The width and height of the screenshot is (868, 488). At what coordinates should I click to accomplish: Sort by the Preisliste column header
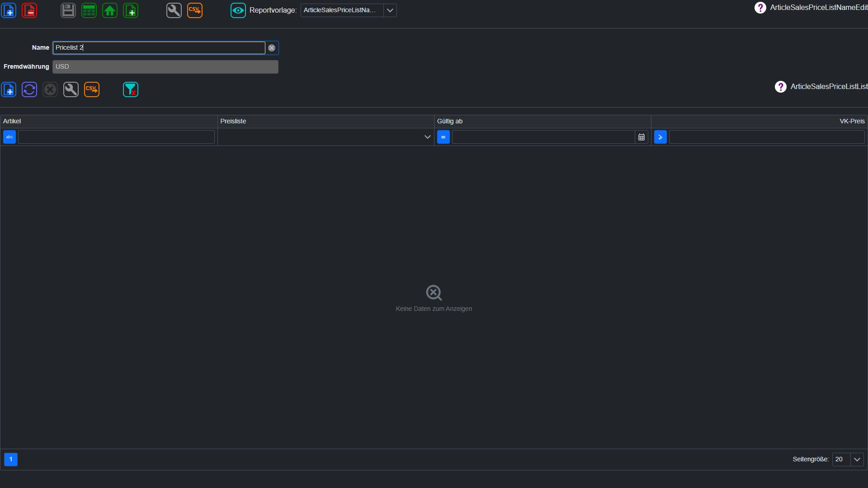pos(326,122)
